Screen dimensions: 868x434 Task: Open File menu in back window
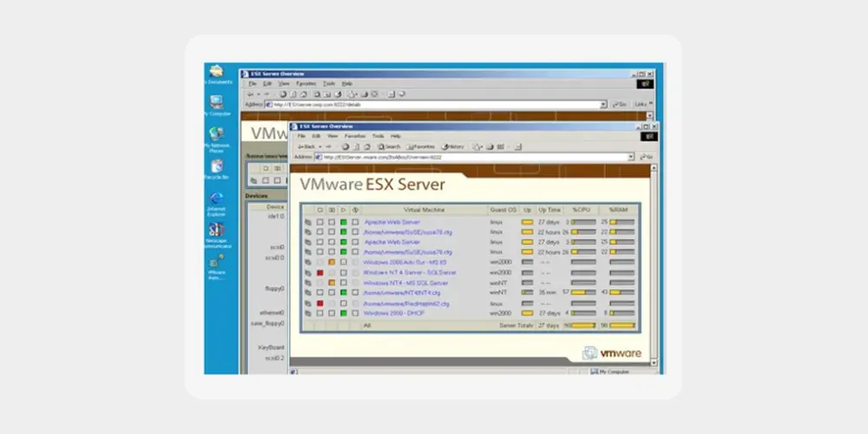point(253,83)
